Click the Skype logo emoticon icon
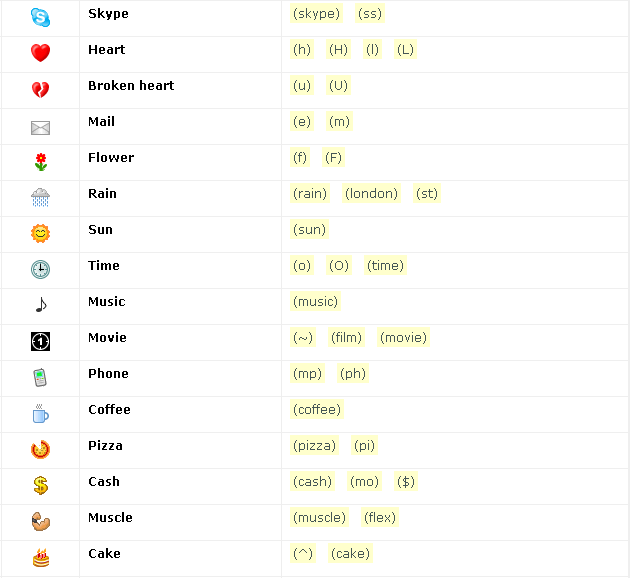Viewport: 632px width, 578px height. tap(40, 17)
